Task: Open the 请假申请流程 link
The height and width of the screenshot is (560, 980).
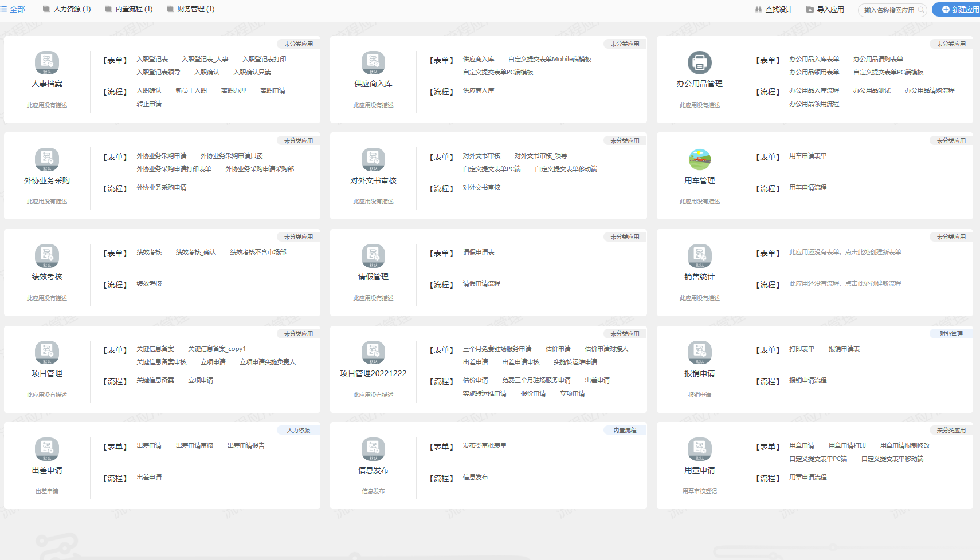Action: pos(481,283)
